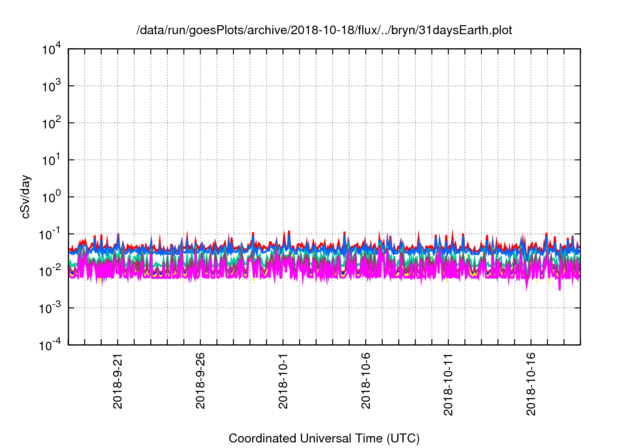Click the magenta data trace in the plot
This screenshot has width=640, height=448.
(300, 268)
